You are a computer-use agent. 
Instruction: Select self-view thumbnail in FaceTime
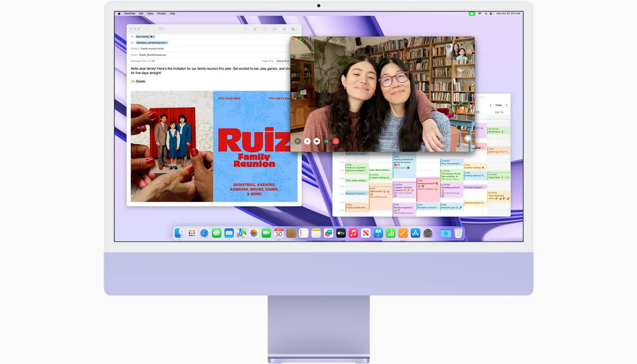click(458, 52)
